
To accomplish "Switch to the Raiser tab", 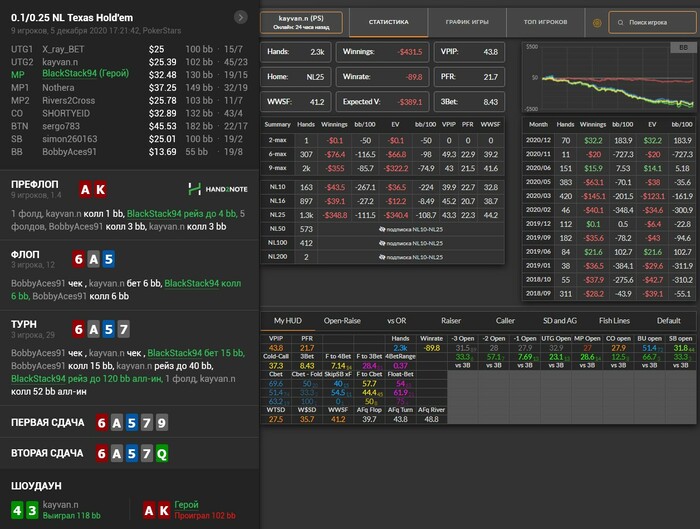I will pyautogui.click(x=451, y=321).
